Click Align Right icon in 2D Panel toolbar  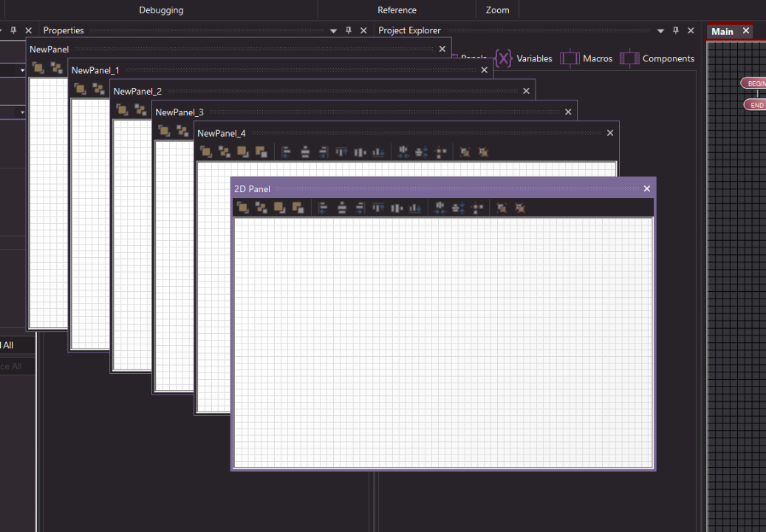pyautogui.click(x=360, y=208)
